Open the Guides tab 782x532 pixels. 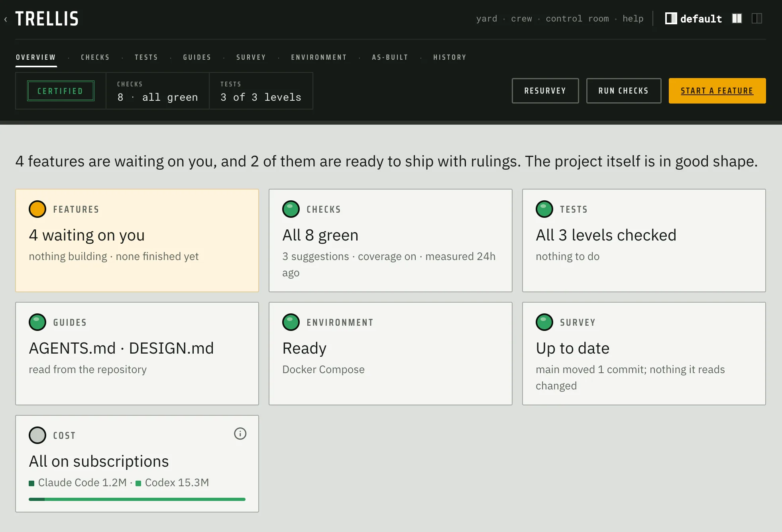pos(197,57)
